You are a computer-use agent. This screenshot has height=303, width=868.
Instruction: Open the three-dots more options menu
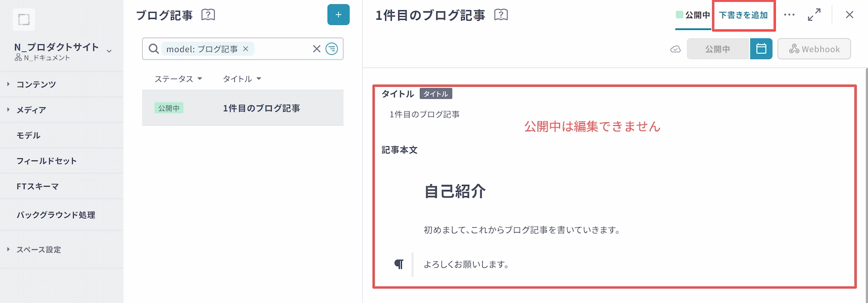789,15
